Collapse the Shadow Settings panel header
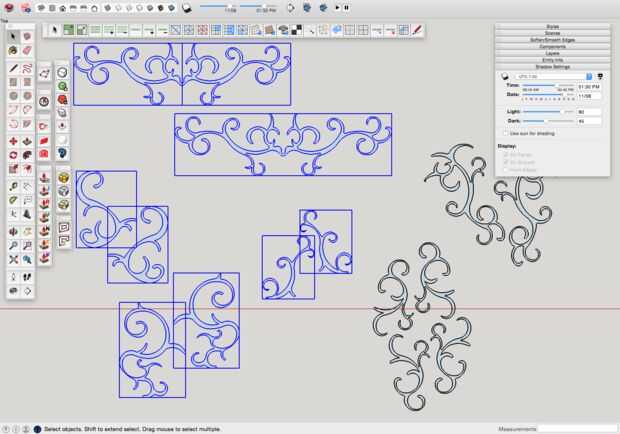The width and height of the screenshot is (620, 434). click(552, 67)
